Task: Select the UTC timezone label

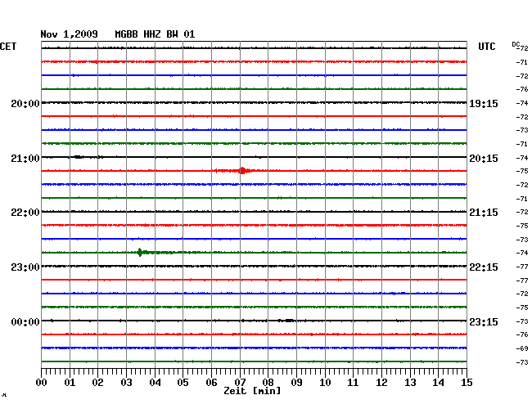Action: pyautogui.click(x=487, y=47)
